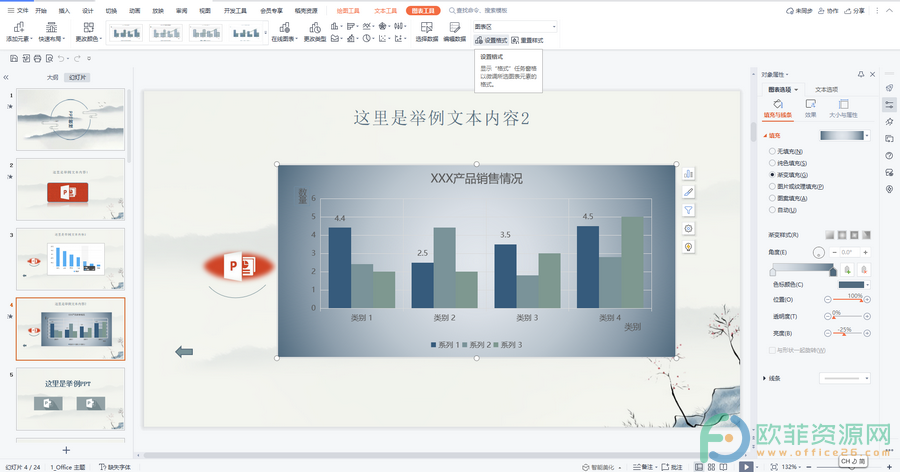The width and height of the screenshot is (900, 472).
Task: Open the 文本工具 text tools tab
Action: [x=385, y=10]
